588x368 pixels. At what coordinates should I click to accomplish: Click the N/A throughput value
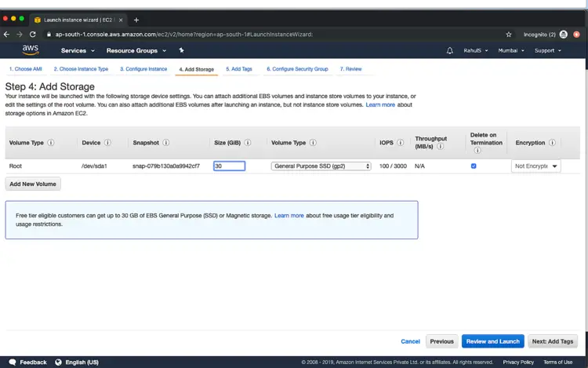coord(419,166)
